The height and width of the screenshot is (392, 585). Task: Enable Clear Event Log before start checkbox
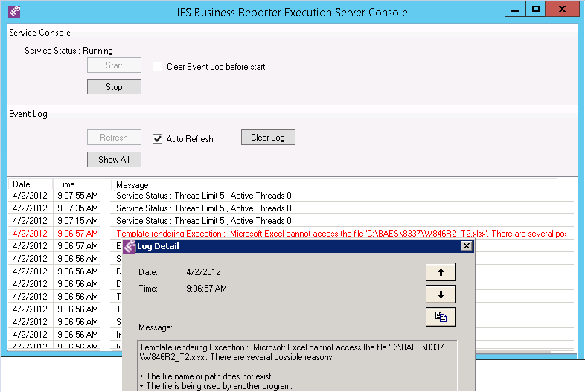158,67
